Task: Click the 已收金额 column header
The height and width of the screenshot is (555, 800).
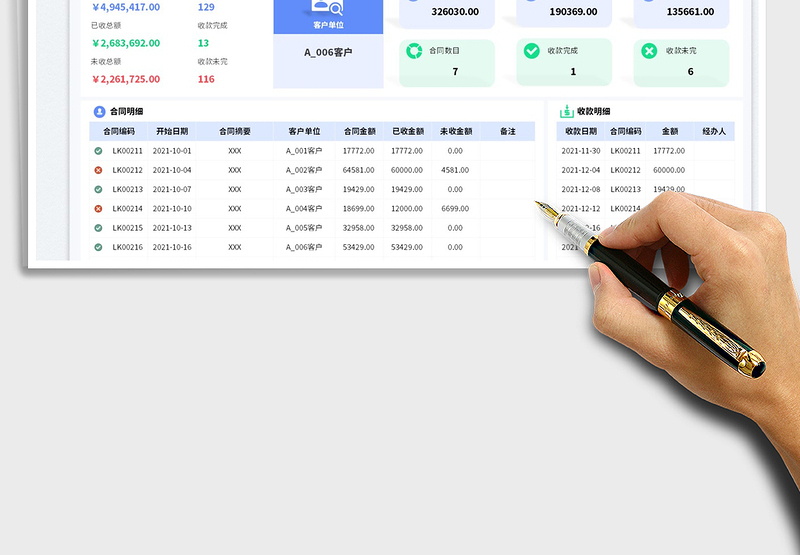Action: click(408, 132)
